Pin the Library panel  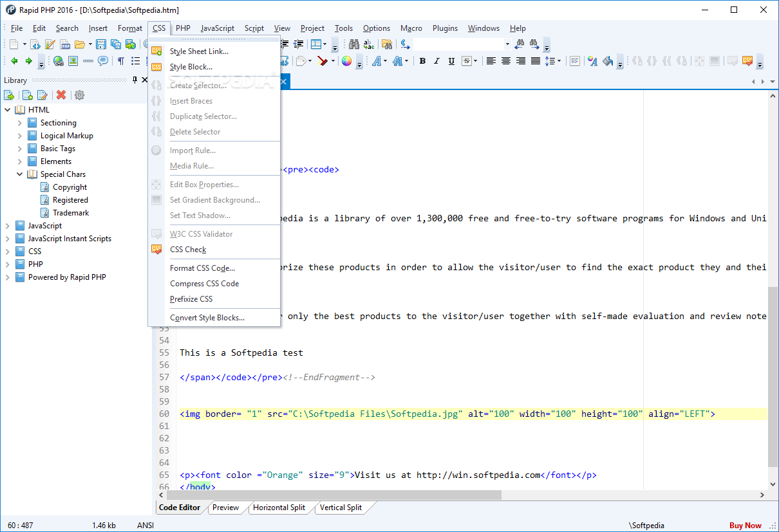pos(135,80)
